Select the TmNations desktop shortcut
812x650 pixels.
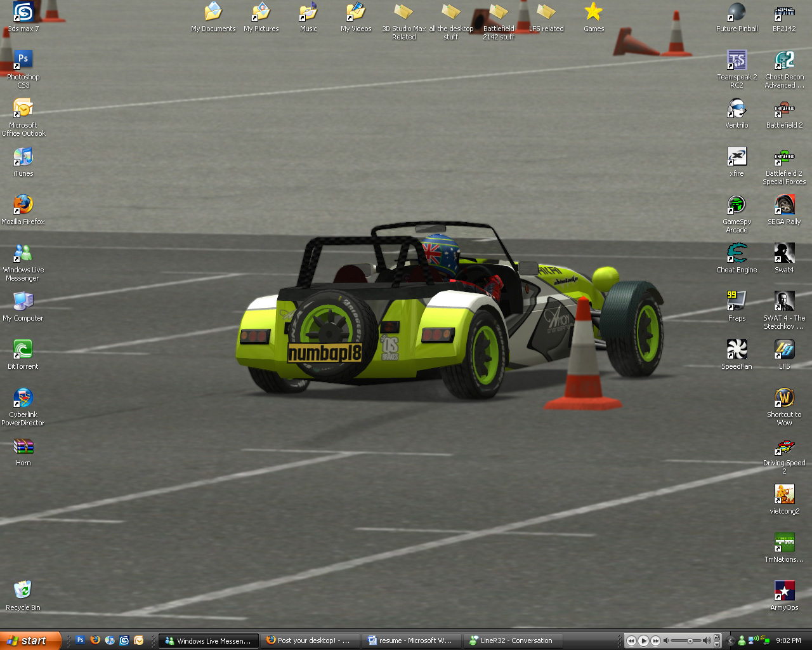coord(785,548)
